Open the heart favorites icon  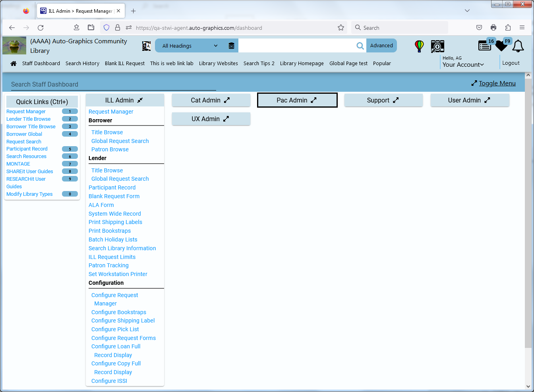tap(501, 46)
